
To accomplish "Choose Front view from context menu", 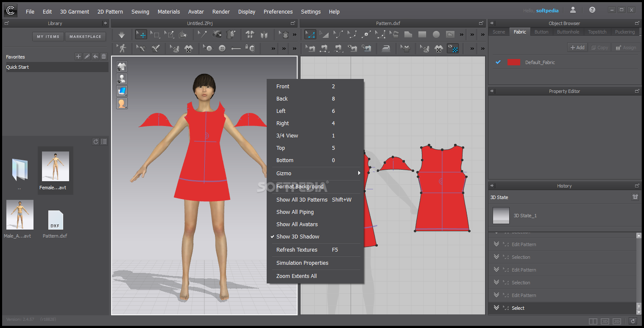I will pos(315,86).
